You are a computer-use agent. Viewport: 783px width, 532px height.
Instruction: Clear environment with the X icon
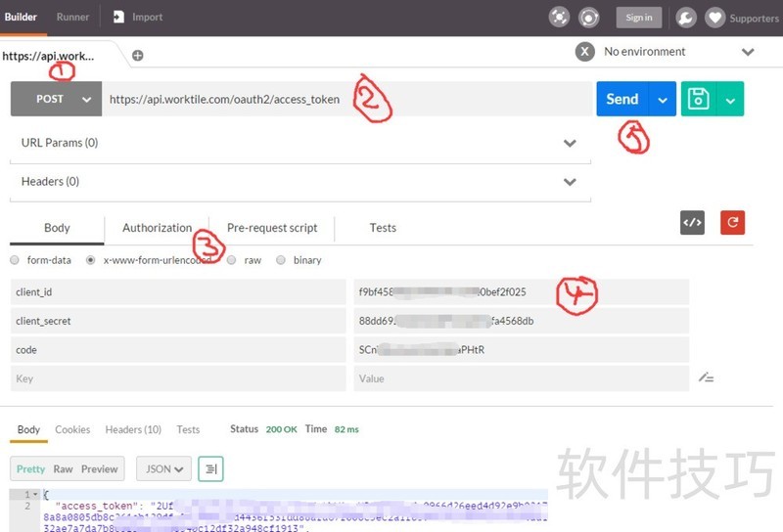[584, 52]
